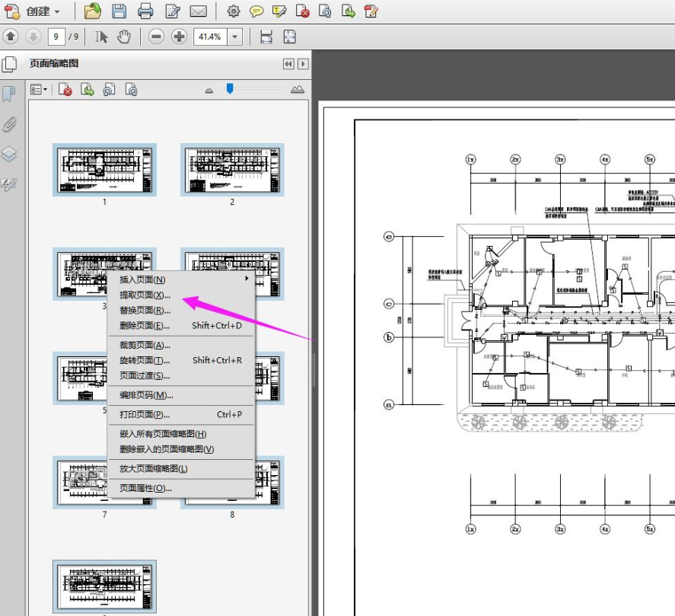Choose 裁剪页面(A)... from context menu
This screenshot has height=616, width=675.
[181, 345]
